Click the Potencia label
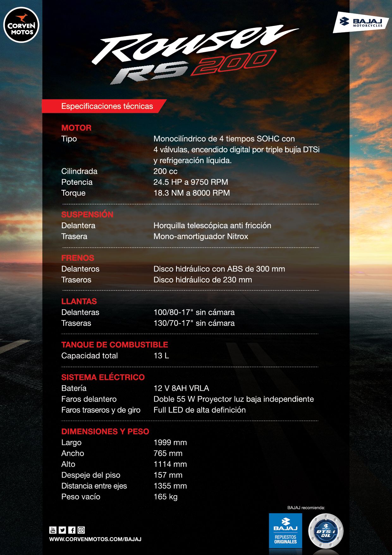This screenshot has height=555, width=392. [77, 182]
